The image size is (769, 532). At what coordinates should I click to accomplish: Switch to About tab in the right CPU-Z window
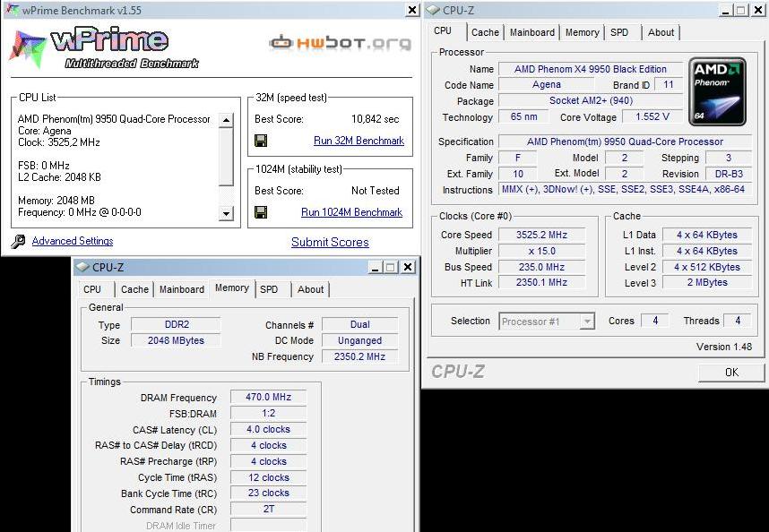click(661, 32)
